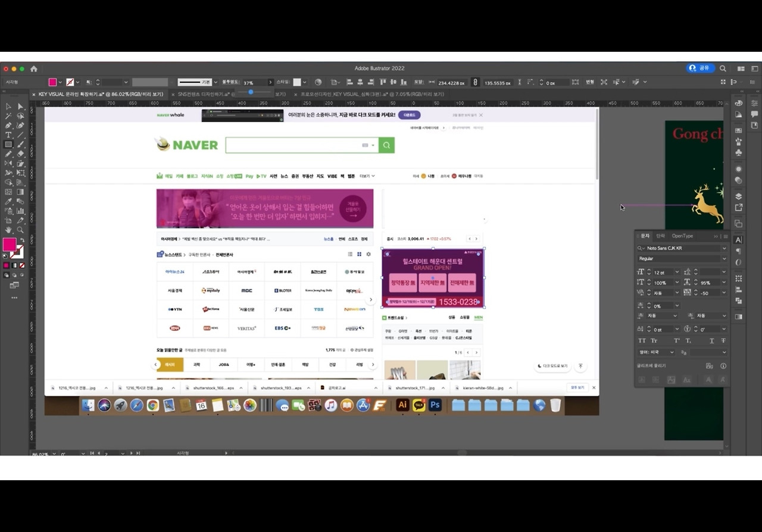Image resolution: width=762 pixels, height=532 pixels.
Task: Open the Swatches panel icon
Action: [x=739, y=130]
